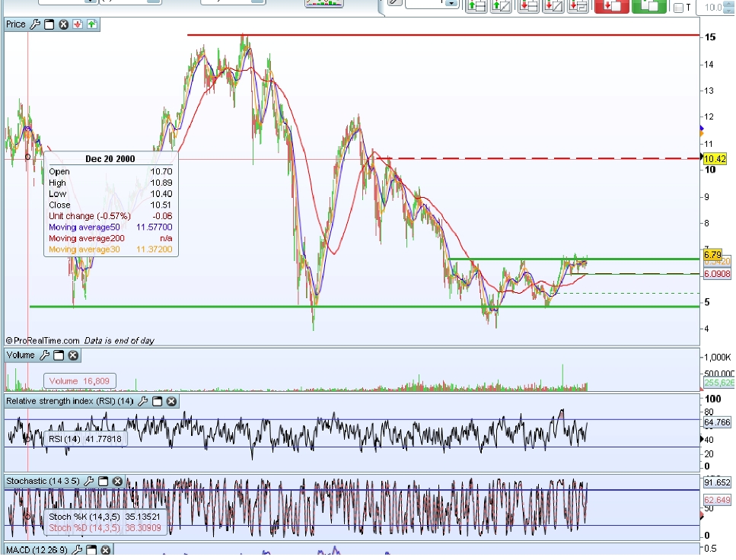
Task: Click green up-arrow icon in Price panel header
Action: pos(92,24)
